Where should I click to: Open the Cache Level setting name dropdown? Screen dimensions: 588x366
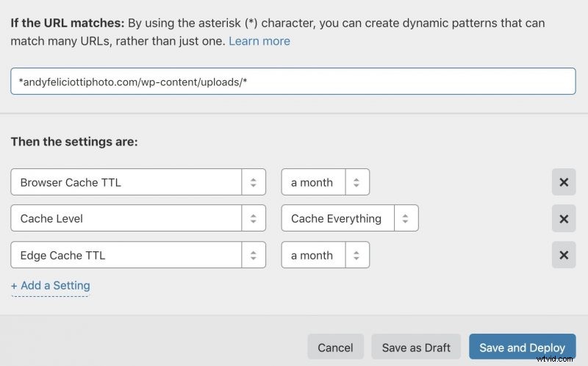[126, 218]
